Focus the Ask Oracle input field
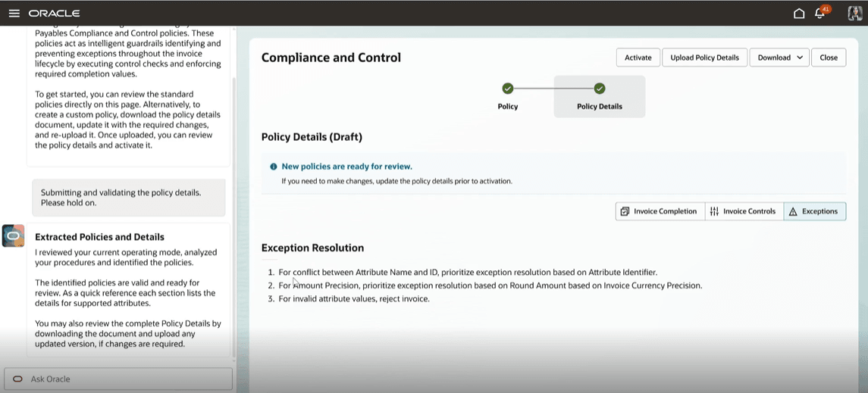868x393 pixels. [x=118, y=379]
